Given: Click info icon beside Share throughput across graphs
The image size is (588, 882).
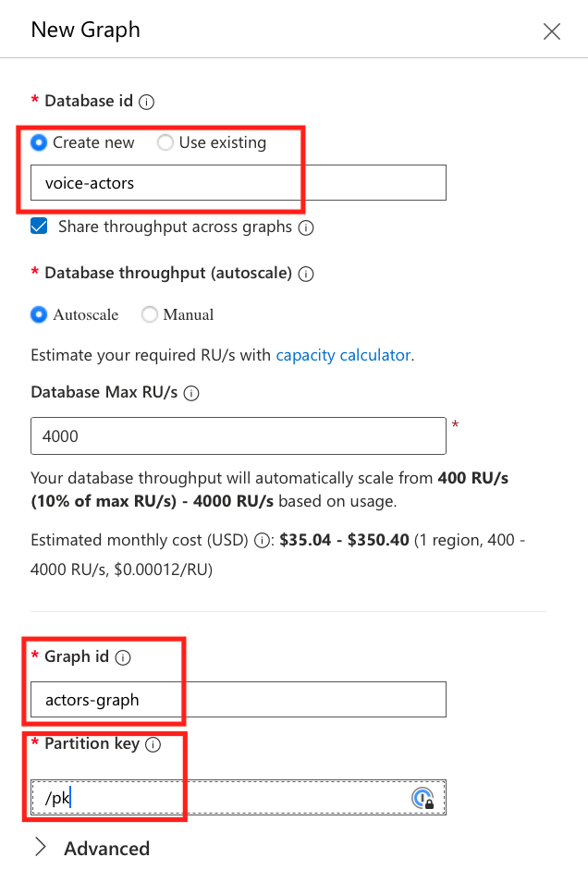Looking at the screenshot, I should 306,227.
